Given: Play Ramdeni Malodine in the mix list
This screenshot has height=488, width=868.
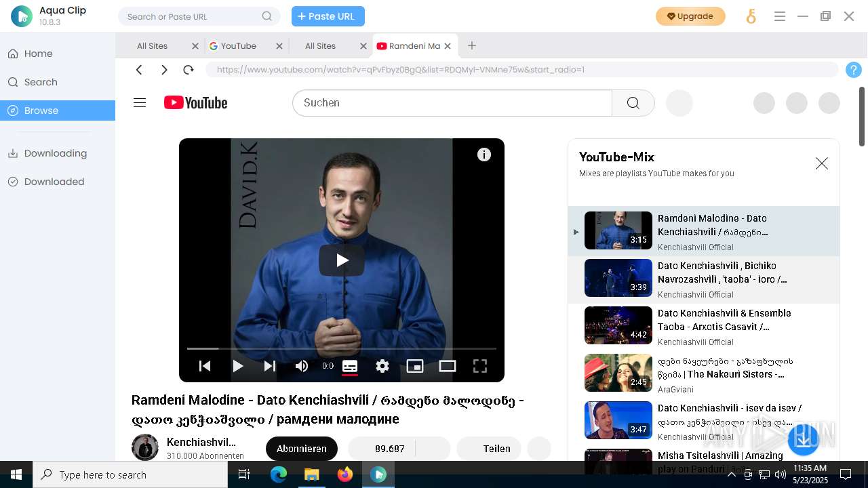Looking at the screenshot, I should click(704, 231).
